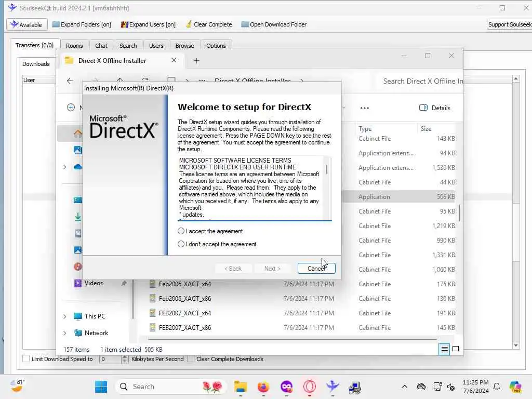
Task: Show hidden system tray icons chevron
Action: tap(404, 387)
